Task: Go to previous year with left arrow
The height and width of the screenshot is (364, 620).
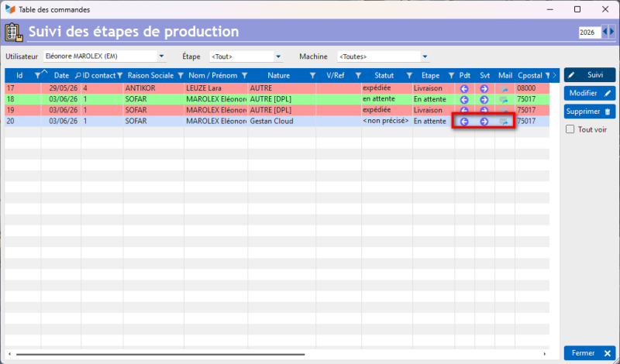Action: coord(605,32)
